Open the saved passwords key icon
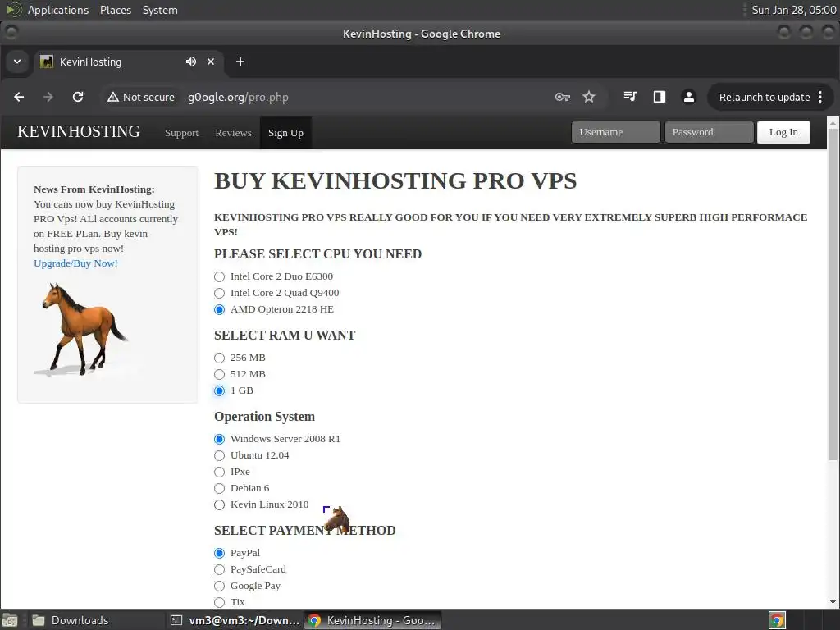 pyautogui.click(x=562, y=97)
